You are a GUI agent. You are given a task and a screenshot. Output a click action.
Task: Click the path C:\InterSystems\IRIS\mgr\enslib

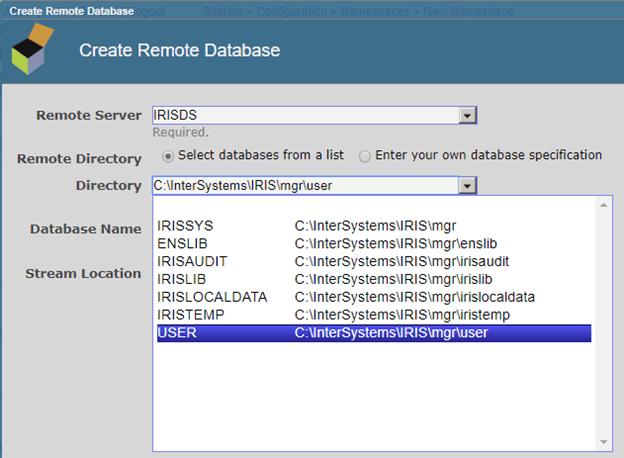tap(396, 244)
